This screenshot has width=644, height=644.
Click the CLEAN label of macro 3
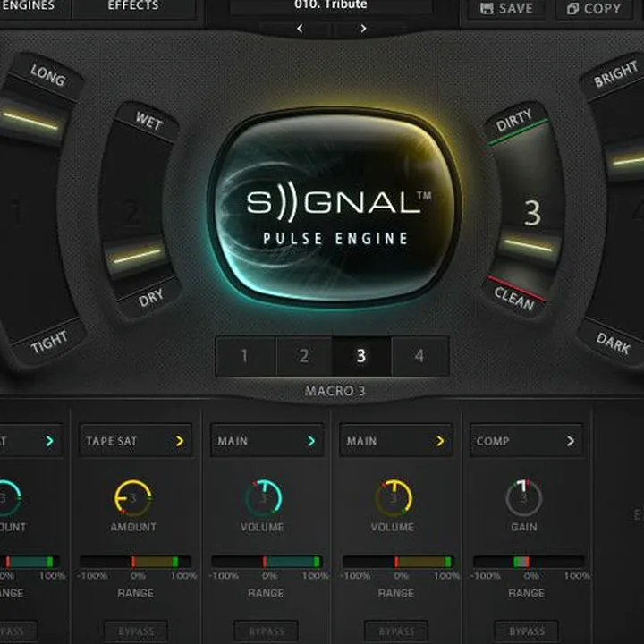tap(513, 299)
